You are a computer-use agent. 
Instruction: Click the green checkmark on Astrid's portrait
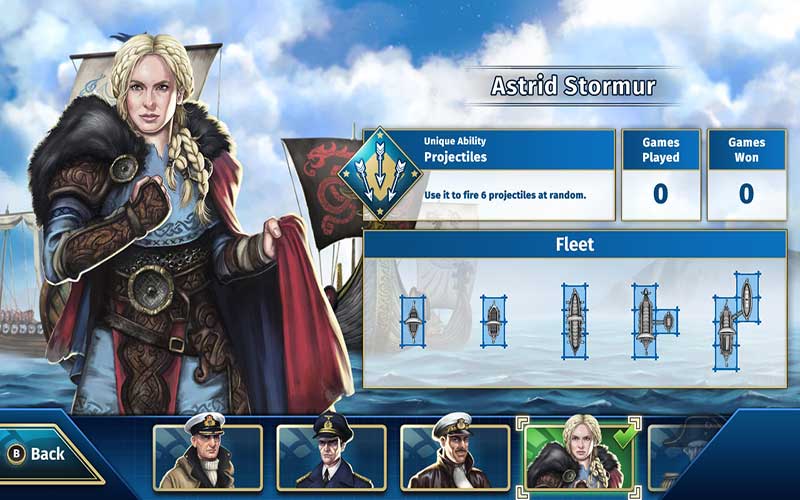pos(624,436)
